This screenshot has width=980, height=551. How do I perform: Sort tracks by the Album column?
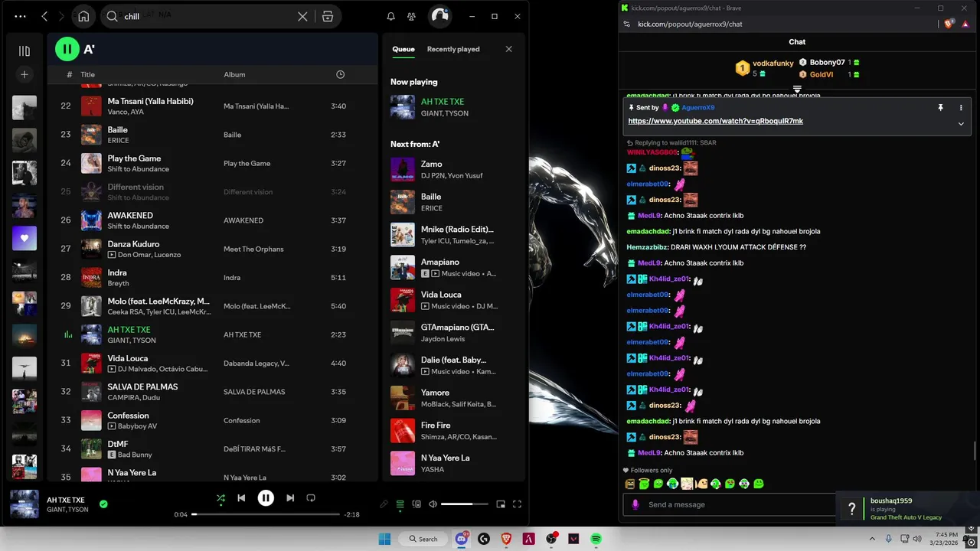234,74
